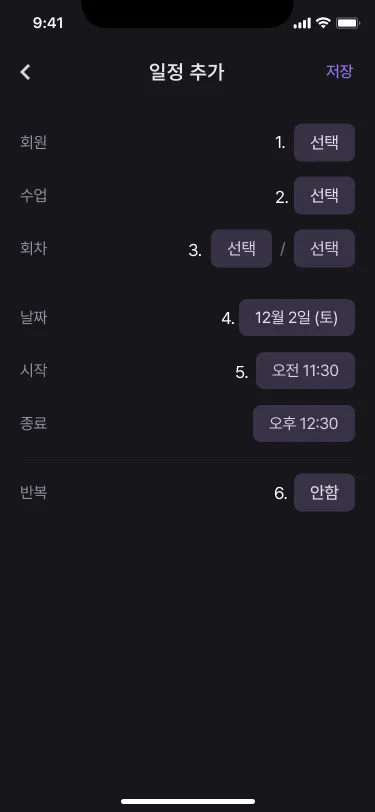Screen dimensions: 375x812
Task: Open the first 회차 선택 button
Action: click(241, 249)
